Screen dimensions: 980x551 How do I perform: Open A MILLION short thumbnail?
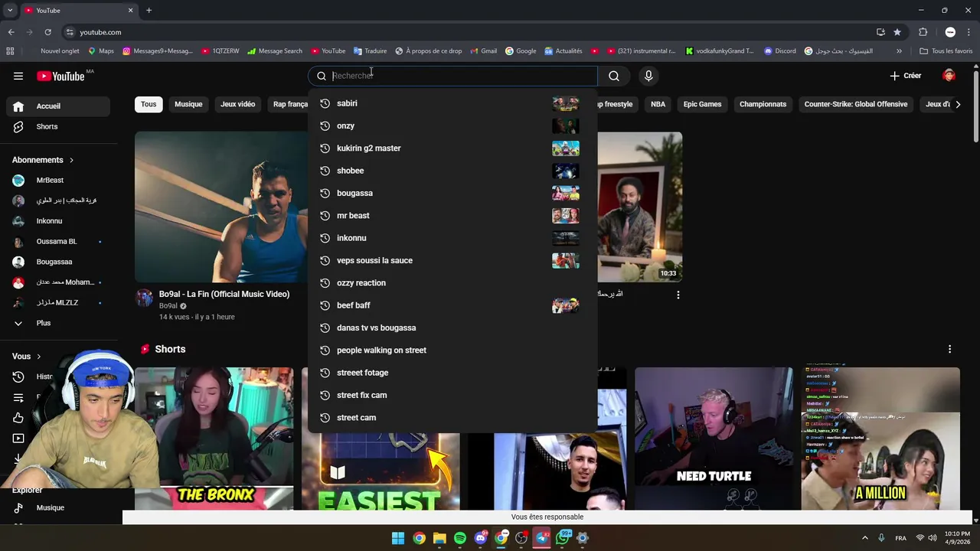880,439
